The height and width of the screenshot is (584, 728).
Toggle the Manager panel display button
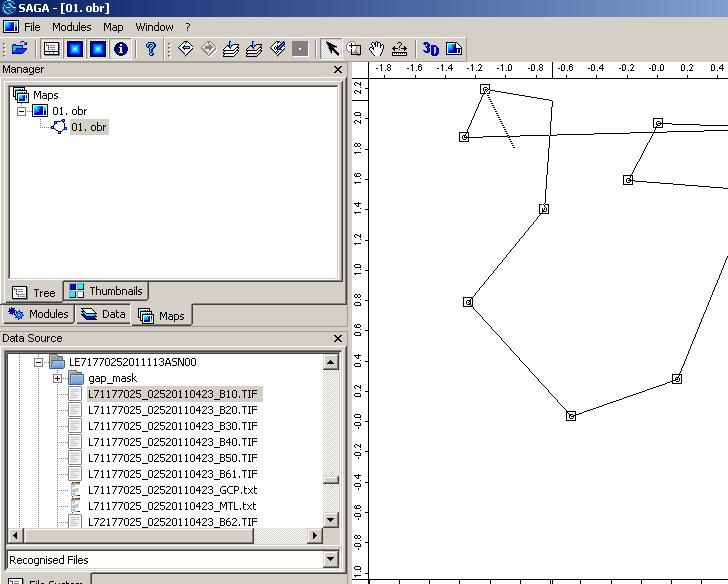[x=51, y=48]
